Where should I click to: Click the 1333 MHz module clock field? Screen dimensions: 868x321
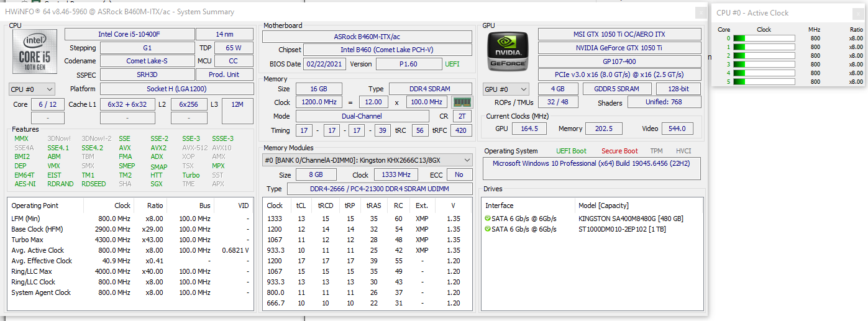point(396,175)
